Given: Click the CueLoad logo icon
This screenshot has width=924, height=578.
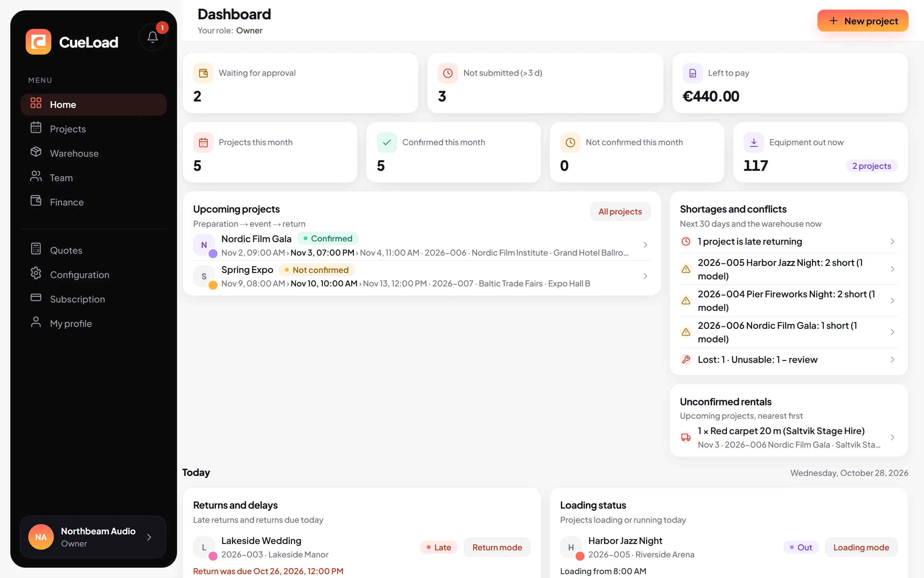Looking at the screenshot, I should (38, 42).
